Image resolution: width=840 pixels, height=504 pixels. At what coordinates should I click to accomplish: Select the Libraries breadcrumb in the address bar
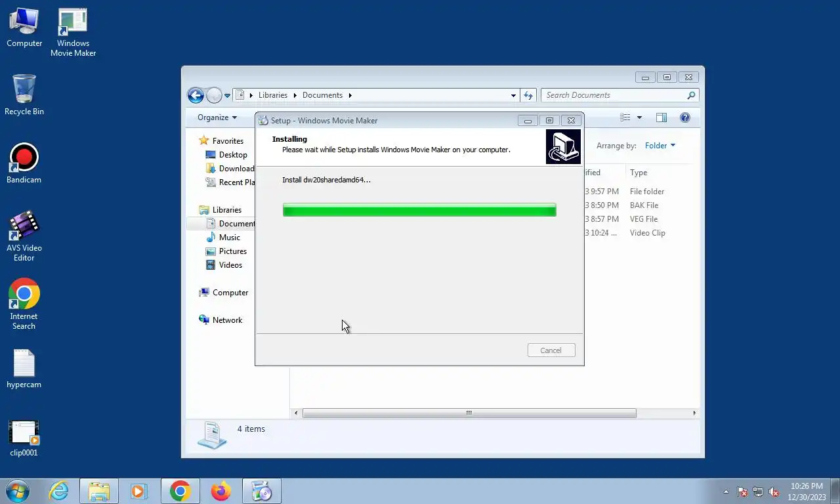click(273, 95)
